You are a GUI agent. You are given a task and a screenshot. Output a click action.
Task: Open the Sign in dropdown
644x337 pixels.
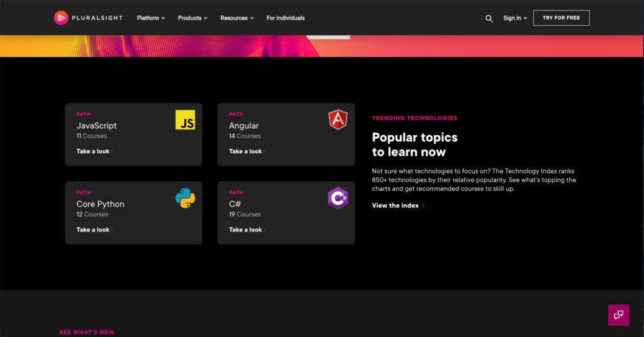[x=515, y=18]
